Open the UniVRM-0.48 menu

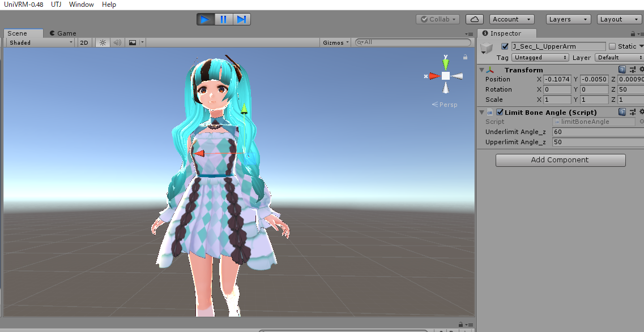tap(23, 5)
